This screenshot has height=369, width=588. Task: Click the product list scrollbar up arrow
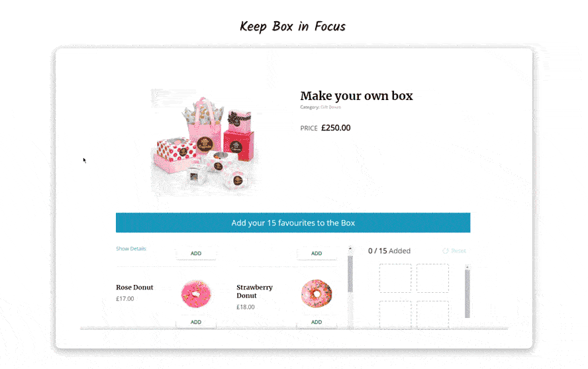tap(350, 248)
